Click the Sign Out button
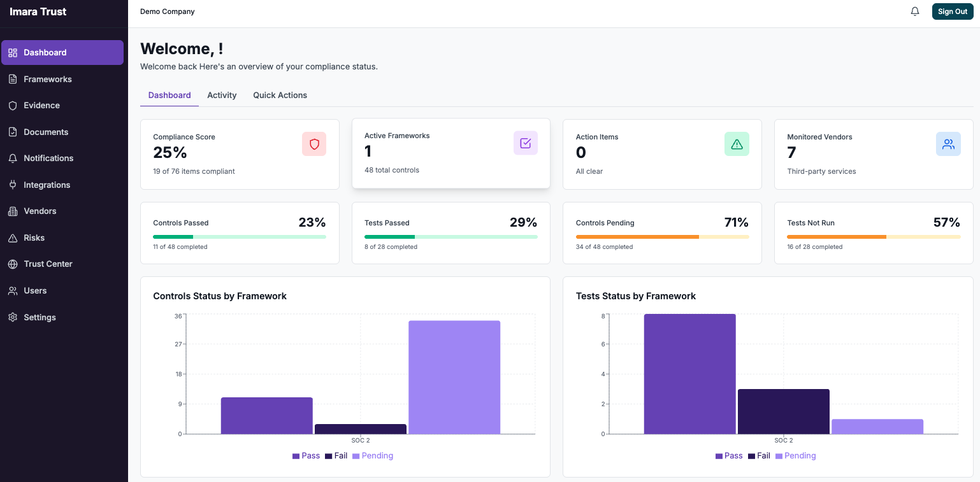 pos(952,11)
